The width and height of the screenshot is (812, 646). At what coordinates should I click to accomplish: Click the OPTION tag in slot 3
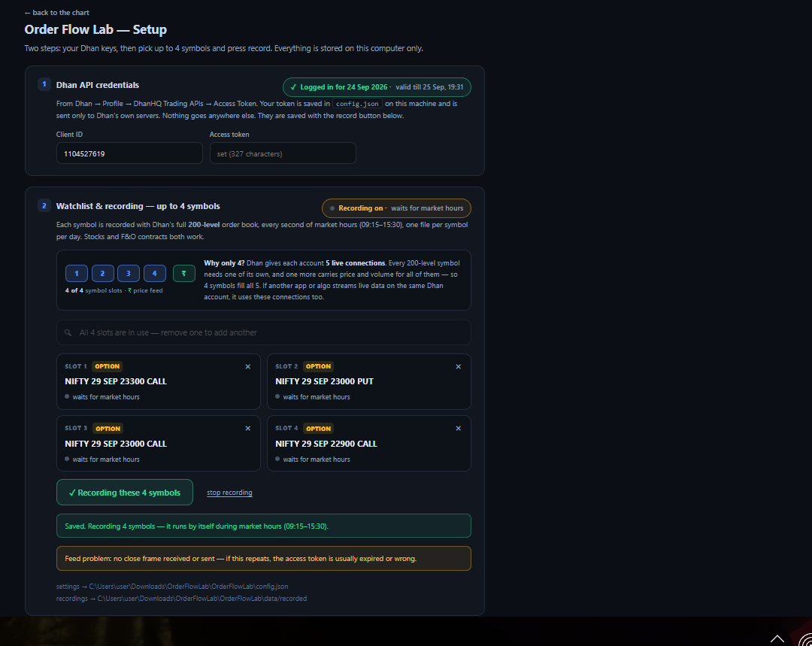click(108, 429)
